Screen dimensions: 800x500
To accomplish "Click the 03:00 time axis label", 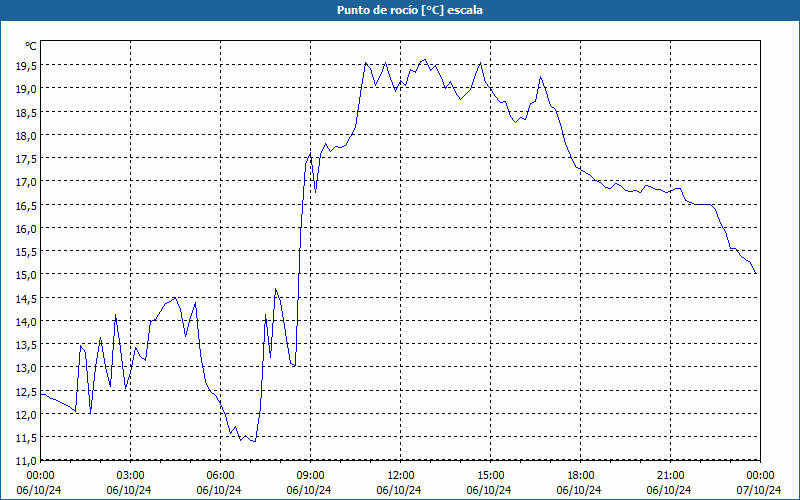I will pyautogui.click(x=130, y=476).
